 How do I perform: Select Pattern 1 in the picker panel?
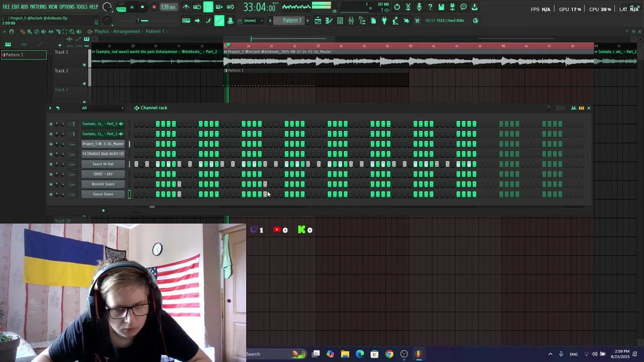[24, 55]
